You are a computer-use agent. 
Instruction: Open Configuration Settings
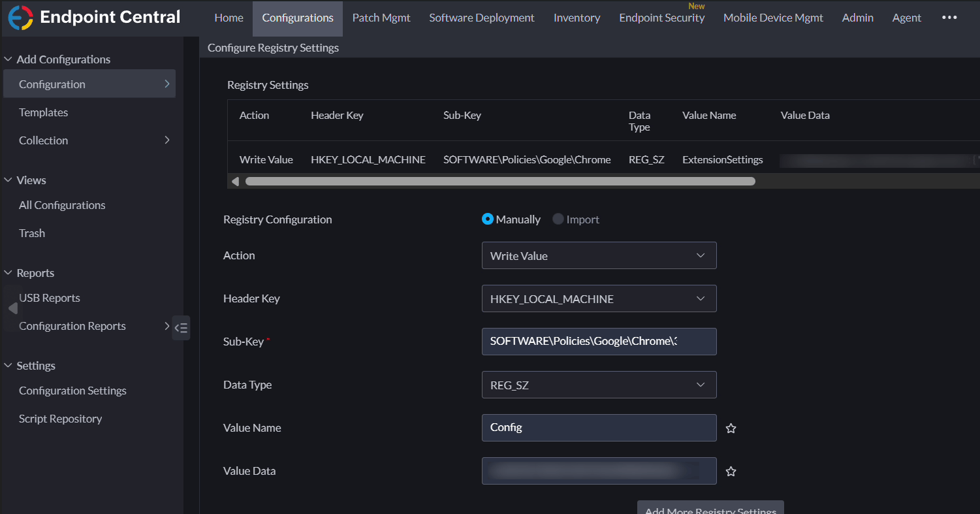tap(72, 391)
